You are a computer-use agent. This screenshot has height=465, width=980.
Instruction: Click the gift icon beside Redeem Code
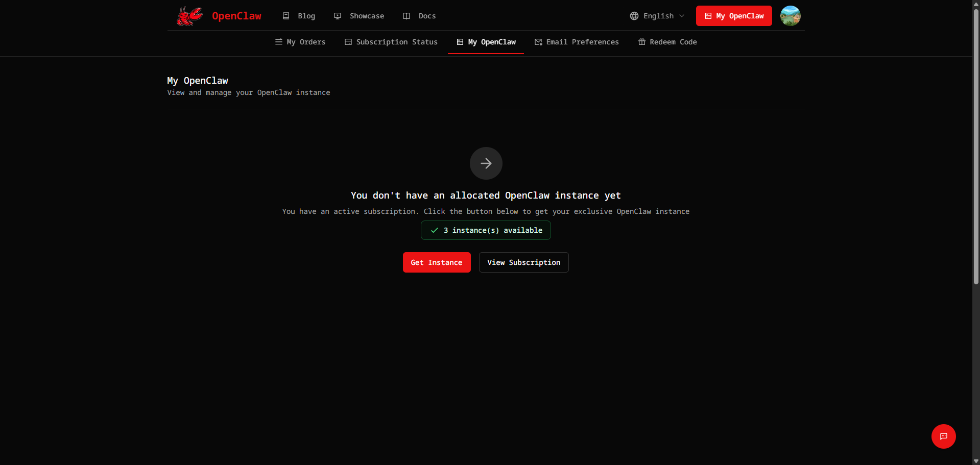pyautogui.click(x=641, y=42)
